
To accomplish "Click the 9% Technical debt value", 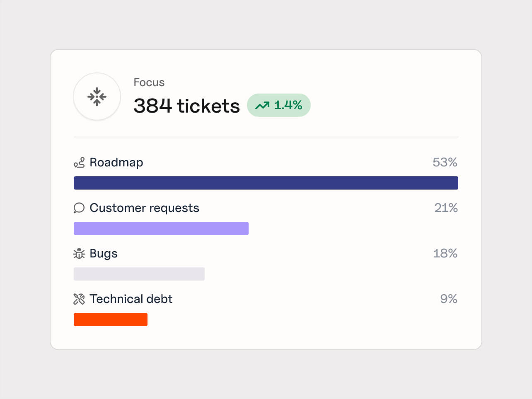I will click(448, 299).
